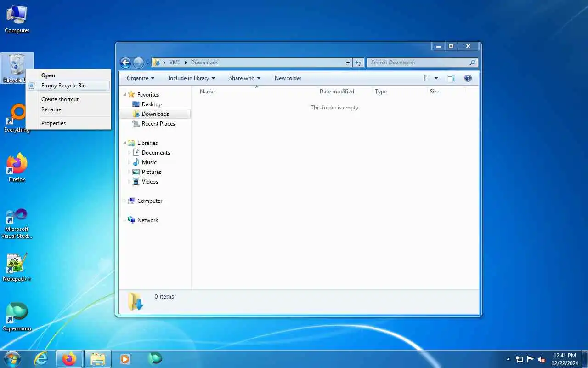Collapse the Favorites tree group
The width and height of the screenshot is (588, 368).
tap(124, 94)
